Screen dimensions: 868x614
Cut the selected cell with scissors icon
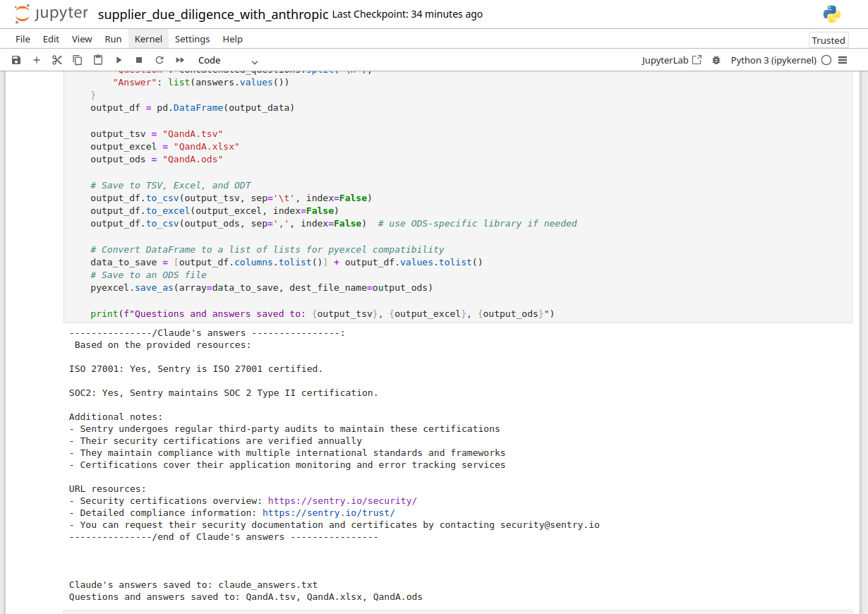click(57, 61)
